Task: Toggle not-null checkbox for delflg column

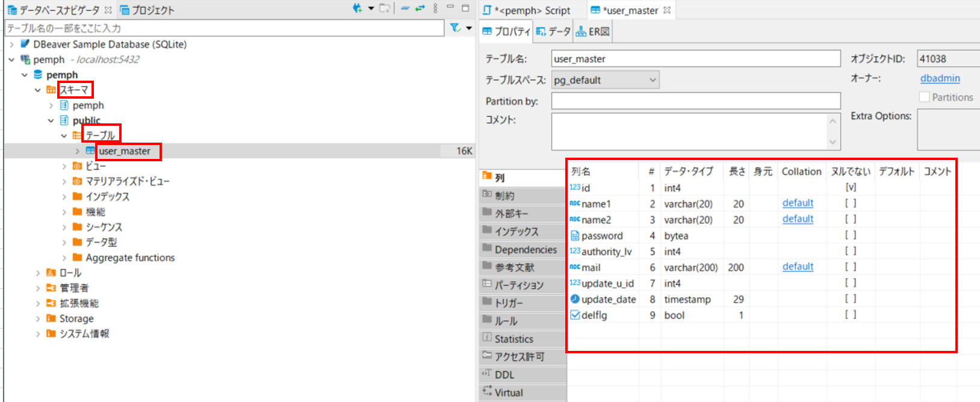Action: tap(851, 314)
